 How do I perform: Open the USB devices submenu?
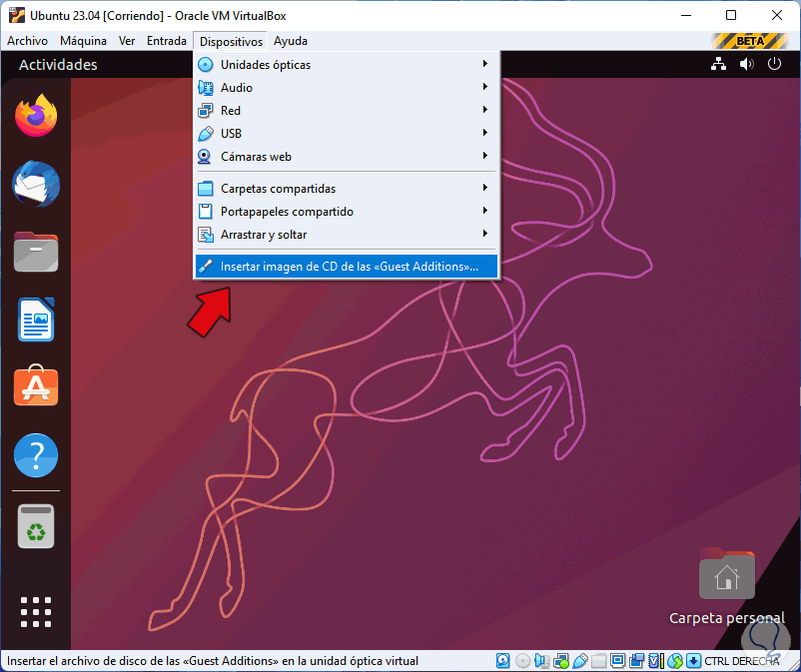pos(346,133)
